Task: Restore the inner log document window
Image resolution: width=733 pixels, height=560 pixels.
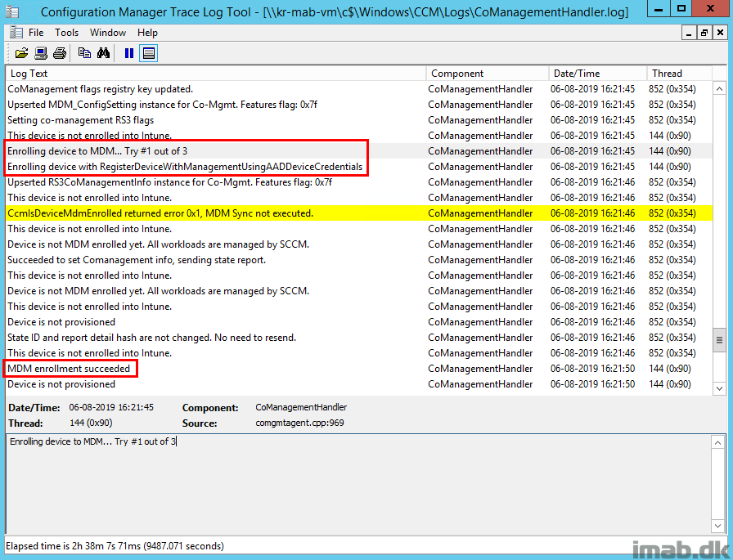Action: 704,33
